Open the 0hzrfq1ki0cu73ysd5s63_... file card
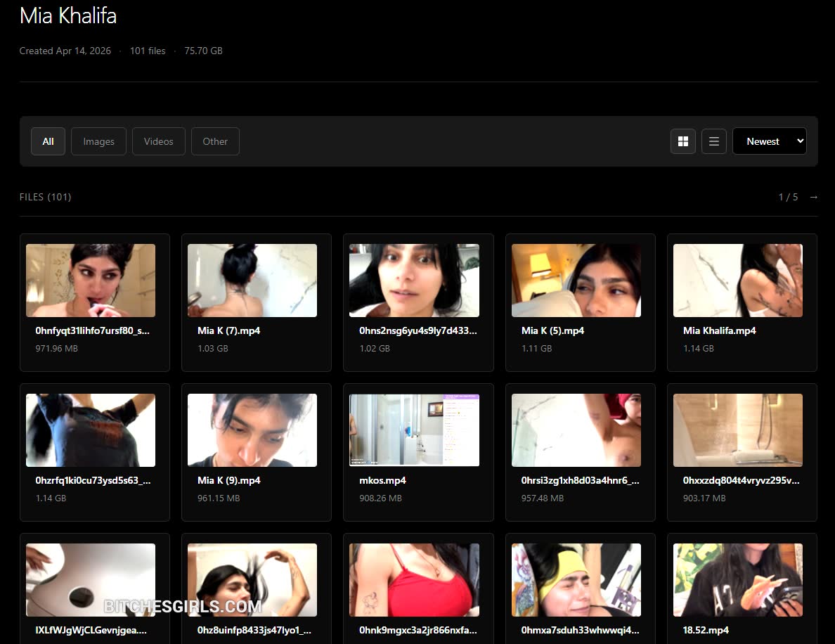835x644 pixels. tap(95, 452)
